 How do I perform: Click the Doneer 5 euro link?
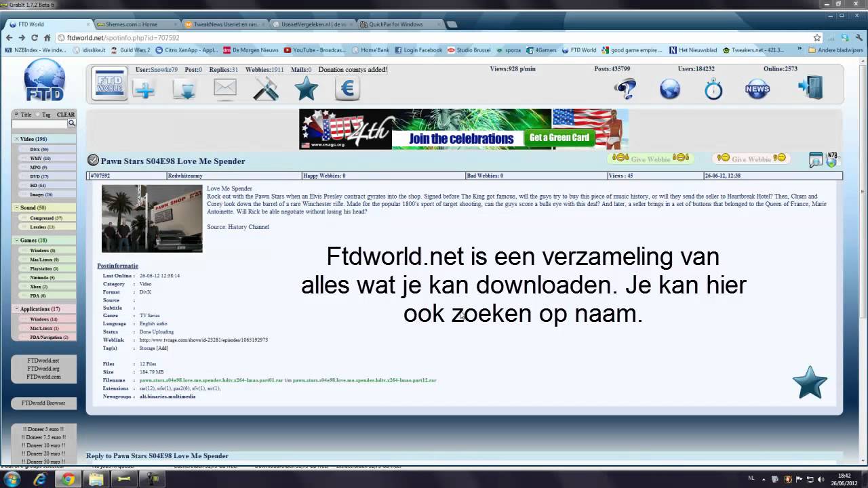(x=43, y=429)
